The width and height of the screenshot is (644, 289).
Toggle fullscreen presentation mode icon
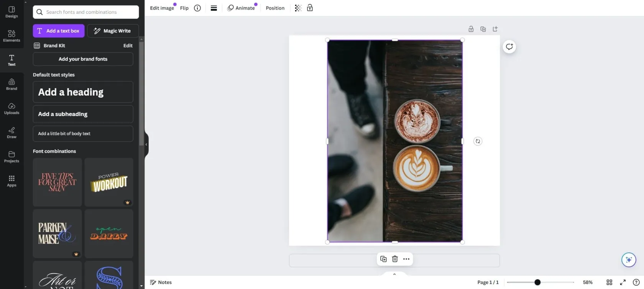coord(623,282)
